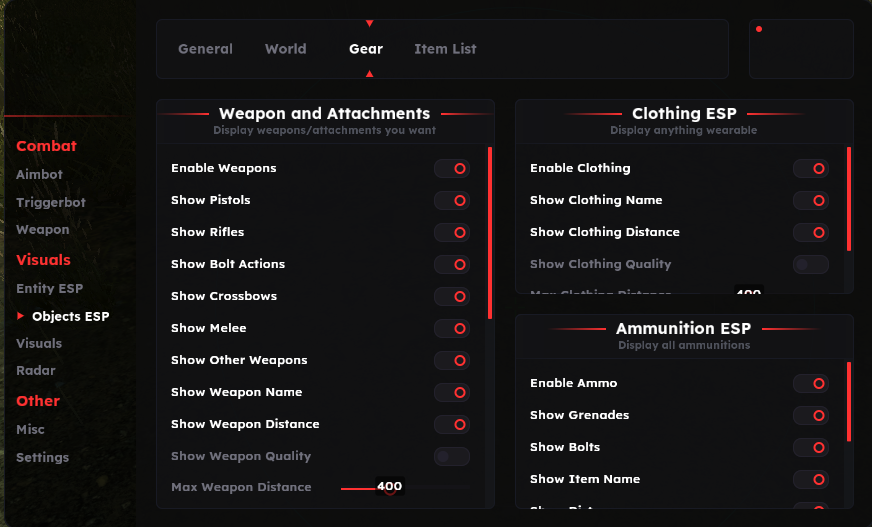Toggle Show Rifles switch
Image resolution: width=872 pixels, height=527 pixels.
(452, 232)
